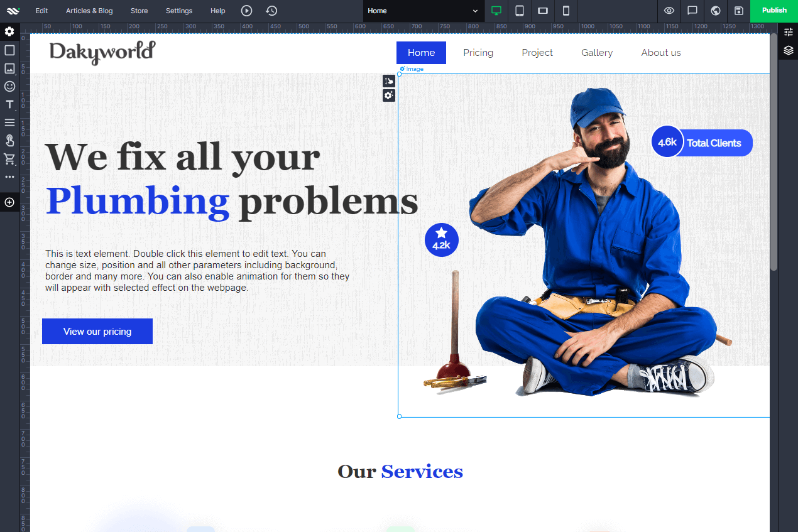Click the View our pricing button
The image size is (798, 532).
click(97, 331)
